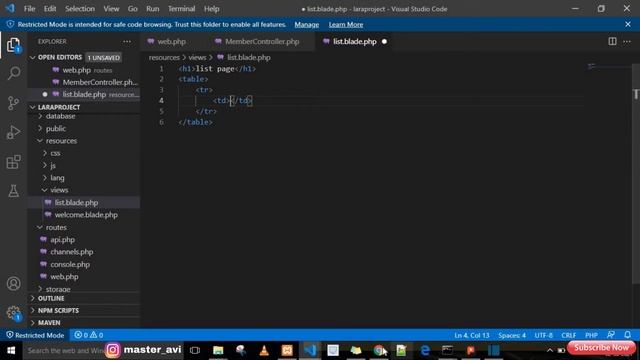Open Source Control view
The height and width of the screenshot is (360, 640).
pos(13,103)
